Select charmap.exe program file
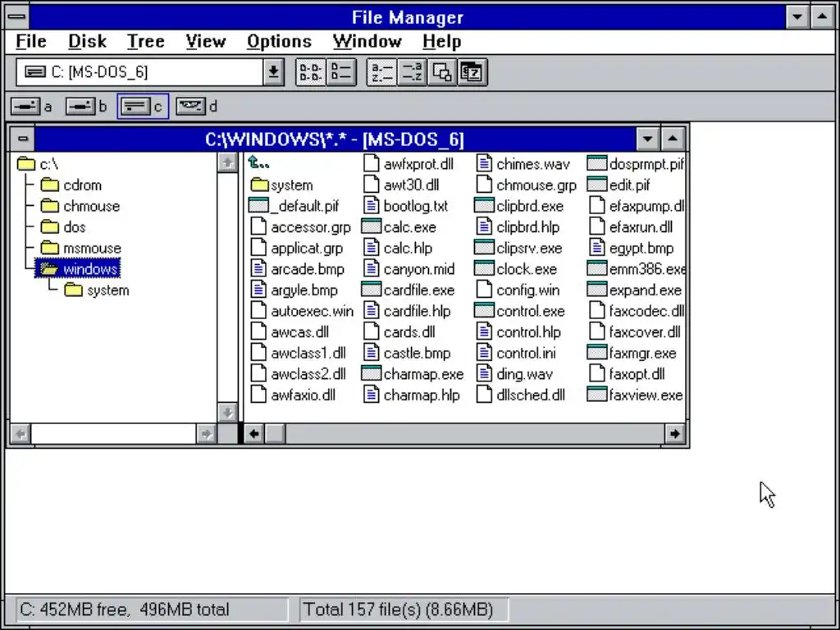The image size is (840, 630). coord(413,374)
